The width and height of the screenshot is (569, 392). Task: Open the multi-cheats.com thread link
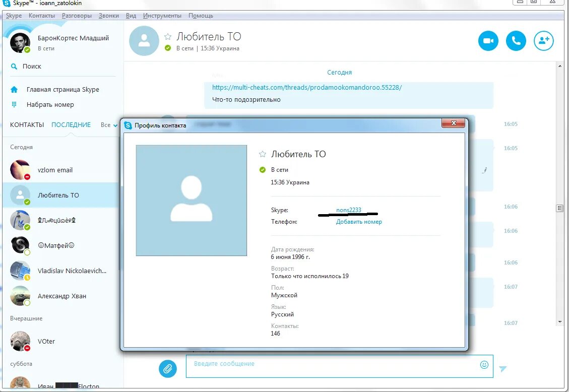click(306, 87)
